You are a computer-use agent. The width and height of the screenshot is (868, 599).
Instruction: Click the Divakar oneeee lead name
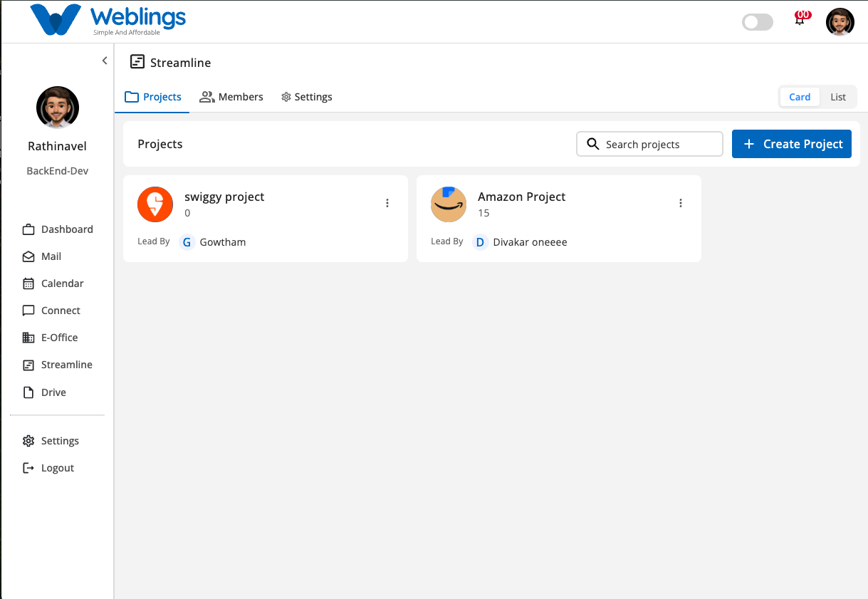(530, 242)
